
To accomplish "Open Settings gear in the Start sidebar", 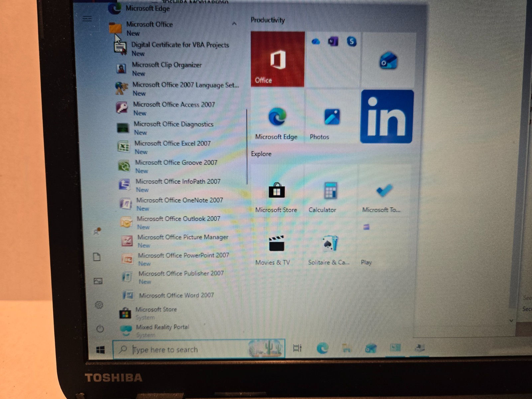I will coord(99,305).
